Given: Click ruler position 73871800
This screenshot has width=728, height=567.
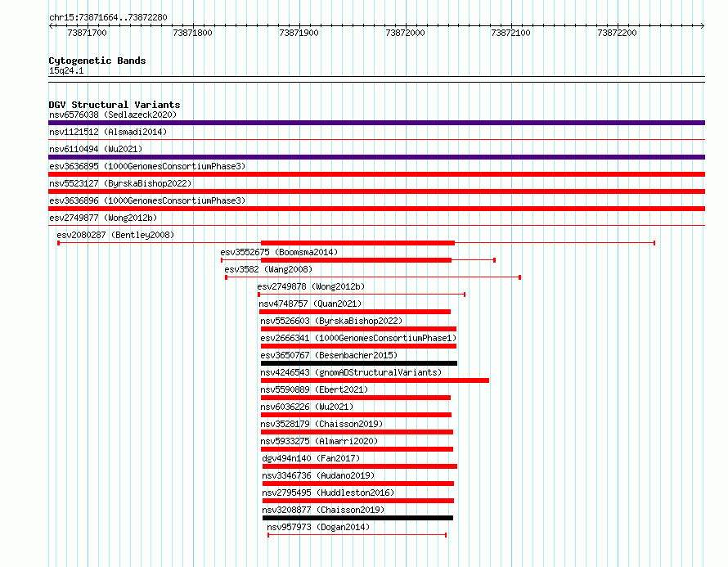Looking at the screenshot, I should (x=192, y=33).
